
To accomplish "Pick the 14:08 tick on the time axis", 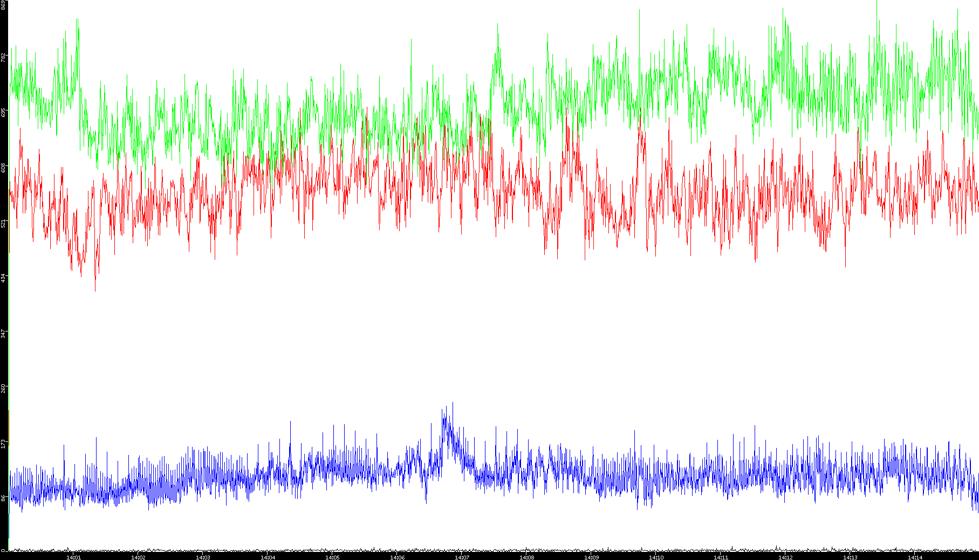I will 526,557.
